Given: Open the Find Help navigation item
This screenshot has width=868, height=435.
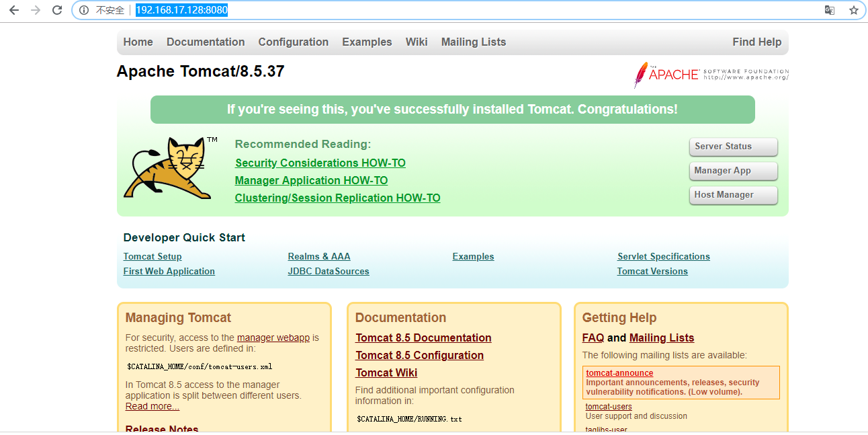Looking at the screenshot, I should coord(757,42).
